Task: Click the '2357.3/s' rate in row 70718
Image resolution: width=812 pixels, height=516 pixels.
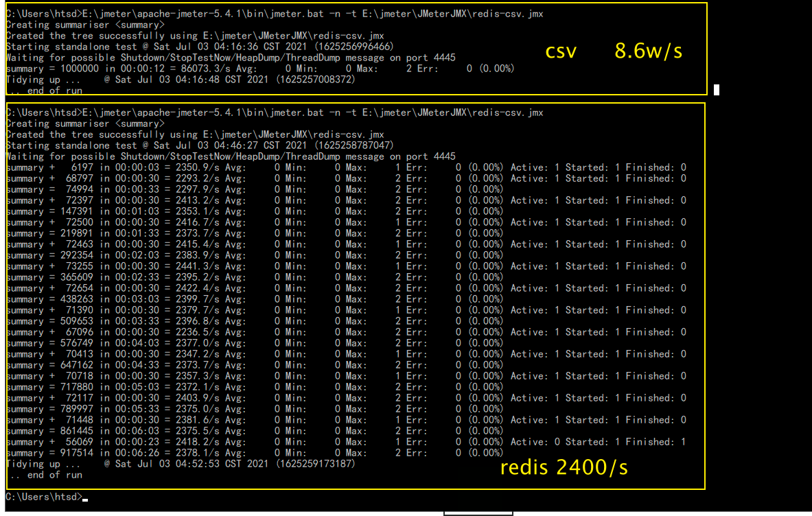Action: point(197,376)
